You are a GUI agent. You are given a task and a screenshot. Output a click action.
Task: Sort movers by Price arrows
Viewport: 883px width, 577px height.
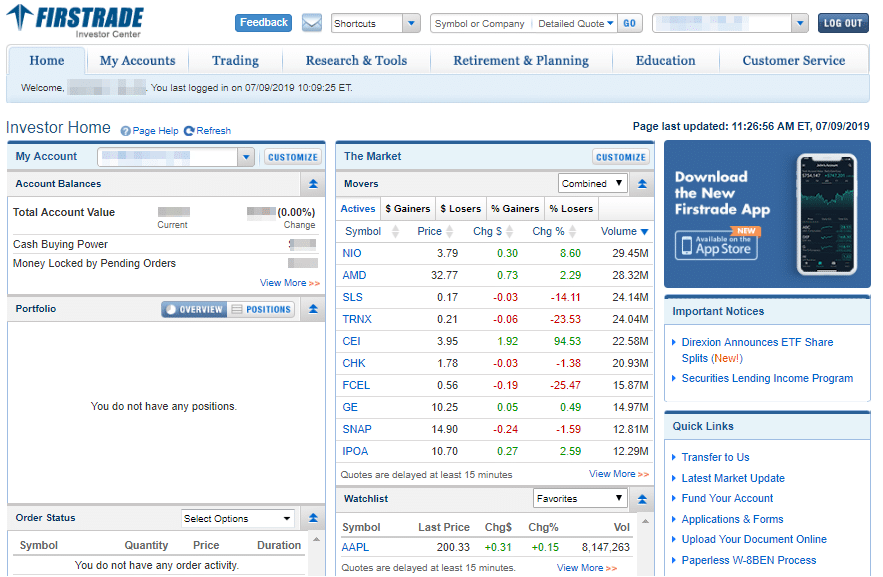[449, 231]
